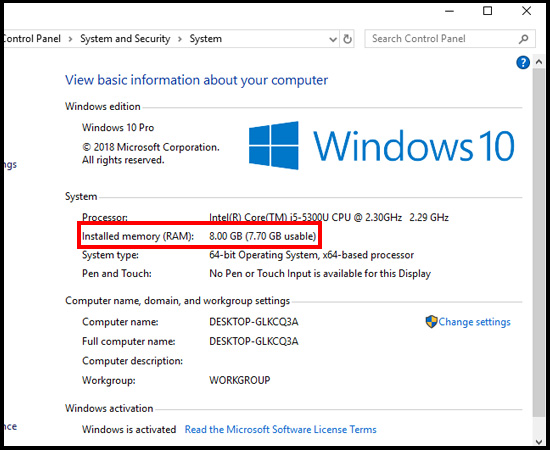Click the vertical scrollbar thumb

click(539, 242)
